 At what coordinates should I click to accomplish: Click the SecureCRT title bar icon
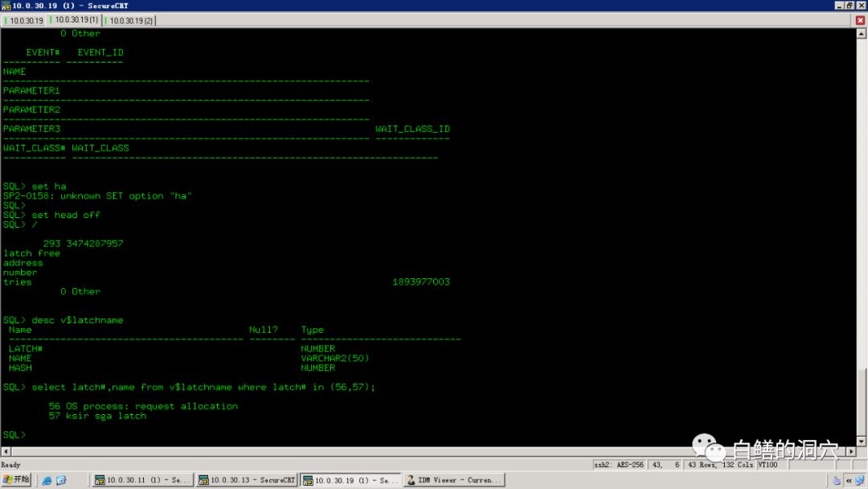[x=6, y=6]
